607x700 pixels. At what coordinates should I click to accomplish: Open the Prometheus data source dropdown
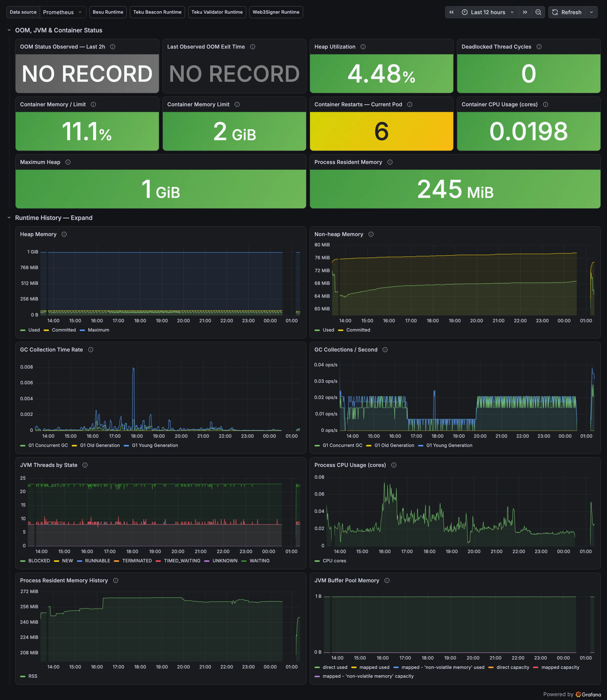63,12
